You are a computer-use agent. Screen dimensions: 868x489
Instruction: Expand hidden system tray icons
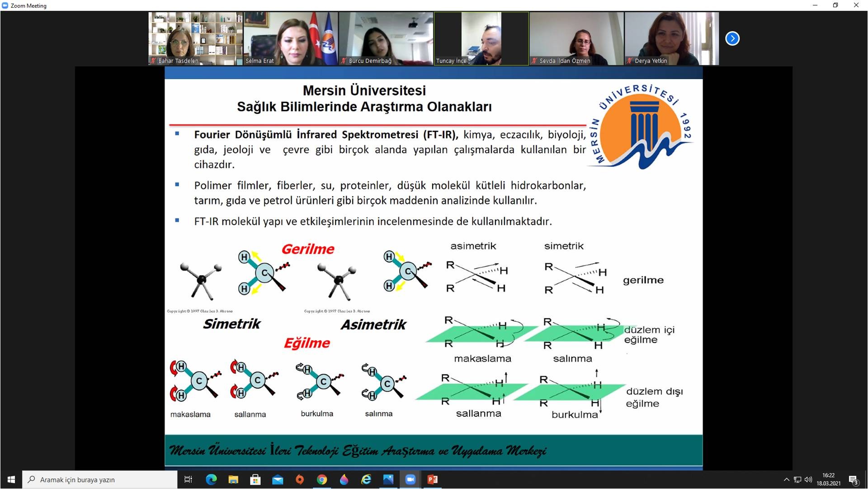tap(787, 480)
